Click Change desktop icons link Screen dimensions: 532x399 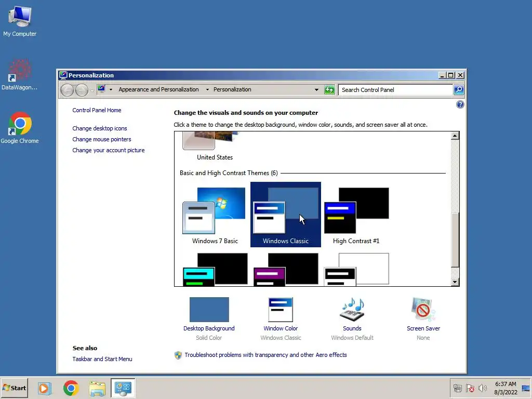99,128
